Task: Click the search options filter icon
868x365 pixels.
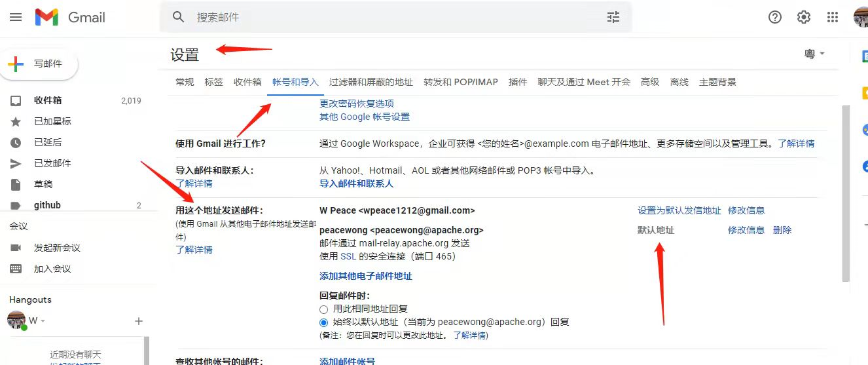Action: [x=613, y=18]
